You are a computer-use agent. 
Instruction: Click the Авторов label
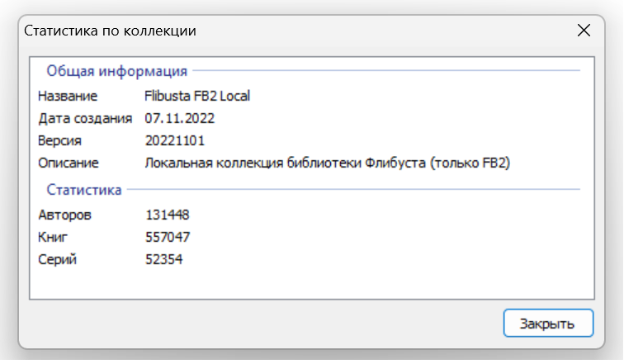point(66,215)
